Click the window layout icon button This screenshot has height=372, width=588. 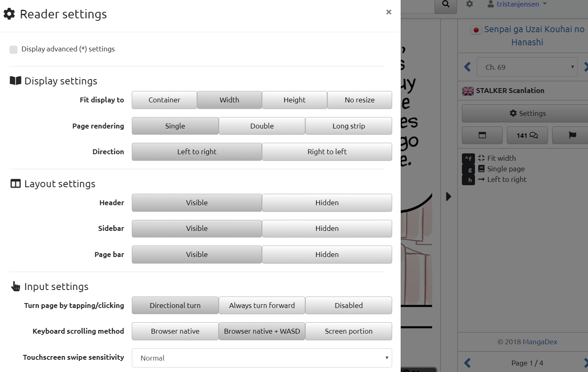(482, 135)
